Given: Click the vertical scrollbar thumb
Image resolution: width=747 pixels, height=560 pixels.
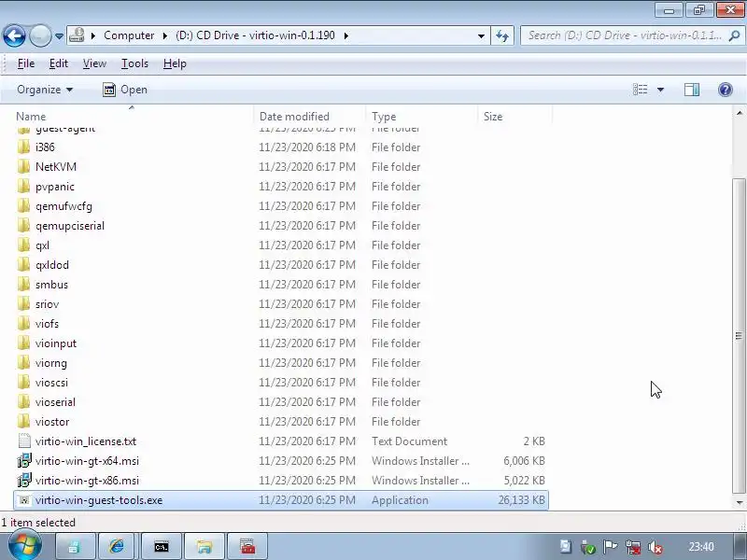Looking at the screenshot, I should pos(739,336).
